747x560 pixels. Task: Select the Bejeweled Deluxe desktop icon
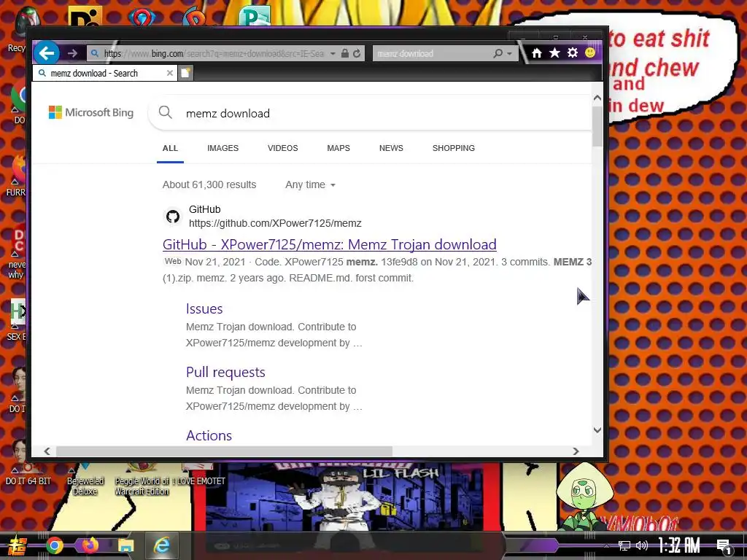point(85,478)
